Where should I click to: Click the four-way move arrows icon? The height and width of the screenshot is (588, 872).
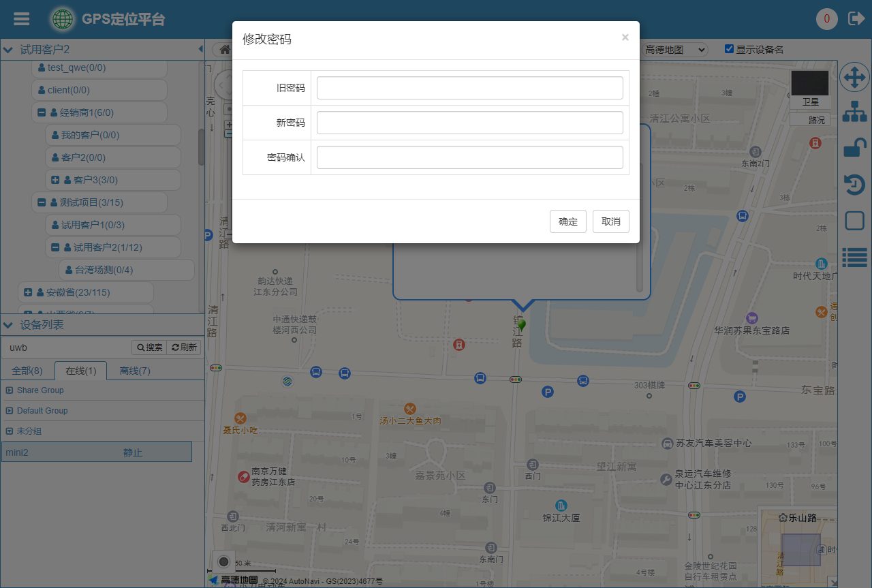click(x=854, y=78)
